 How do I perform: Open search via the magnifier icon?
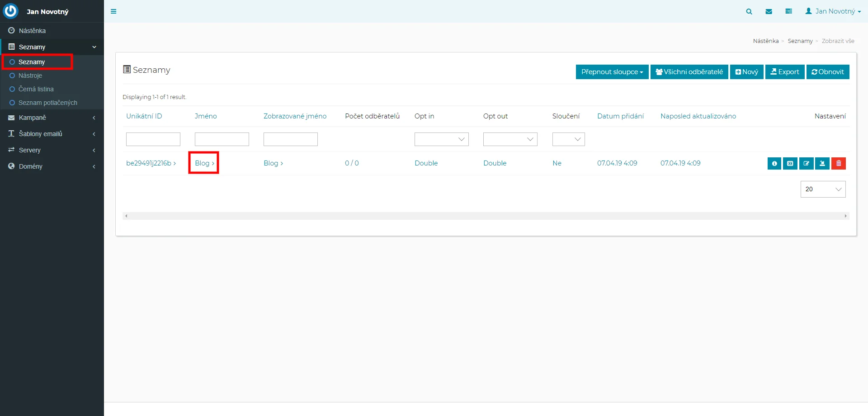[x=749, y=11]
